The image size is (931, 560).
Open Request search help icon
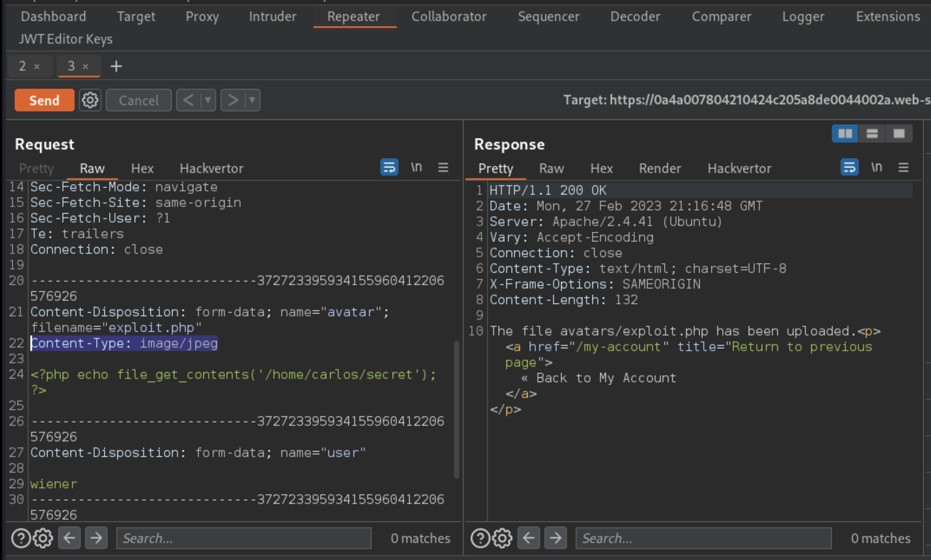(x=21, y=538)
